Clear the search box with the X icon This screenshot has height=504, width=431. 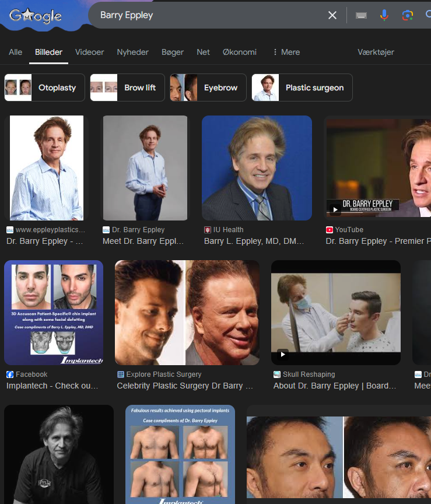(x=332, y=15)
